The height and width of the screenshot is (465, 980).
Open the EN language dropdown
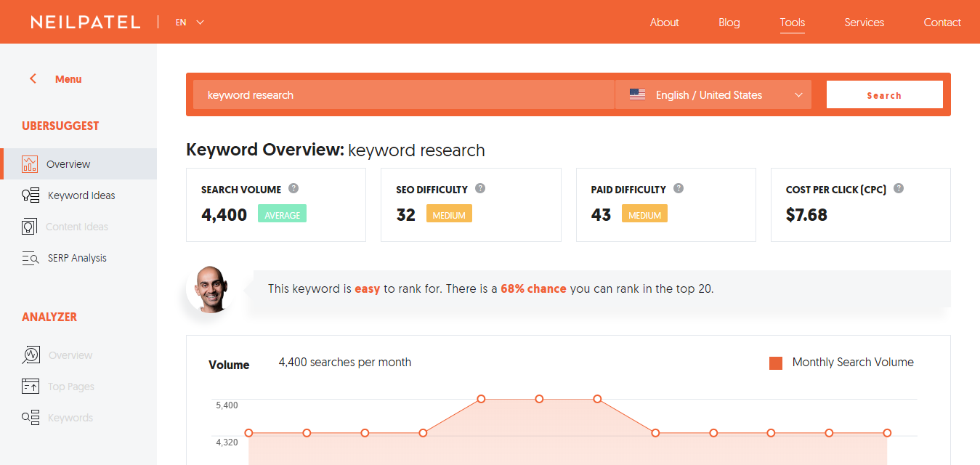tap(190, 23)
